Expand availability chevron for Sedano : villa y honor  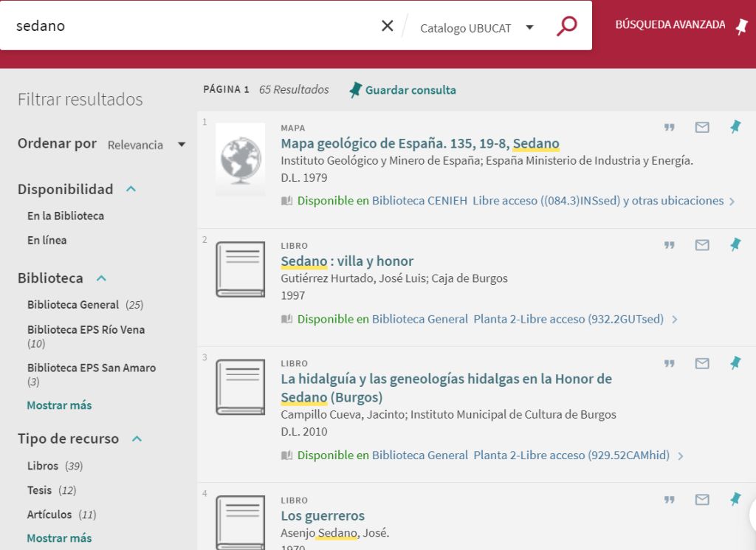[x=675, y=319]
